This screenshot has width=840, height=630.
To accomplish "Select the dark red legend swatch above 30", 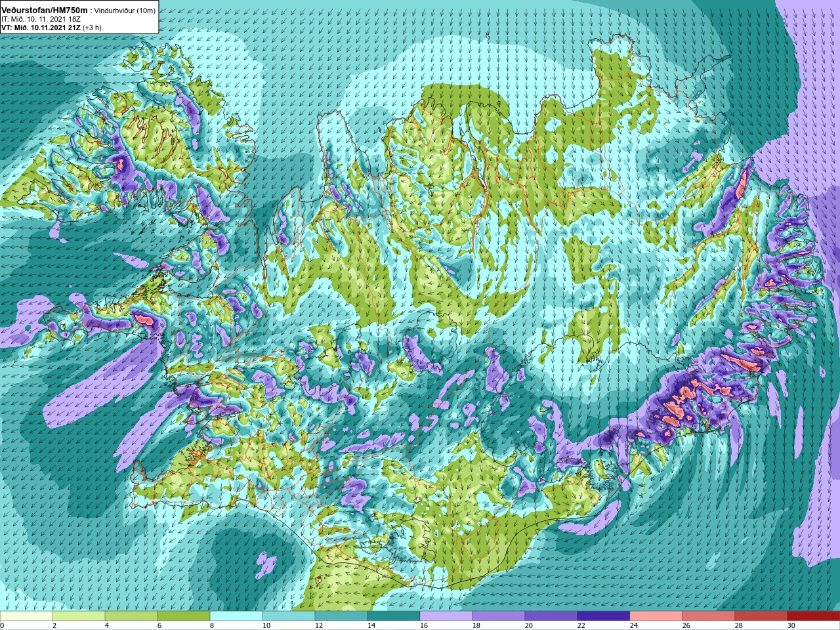I will tap(814, 616).
